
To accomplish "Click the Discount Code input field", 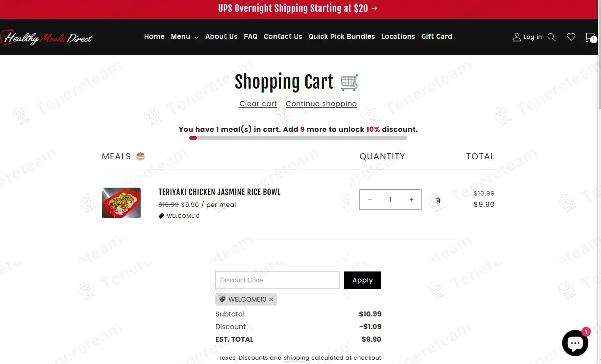I will 277,280.
